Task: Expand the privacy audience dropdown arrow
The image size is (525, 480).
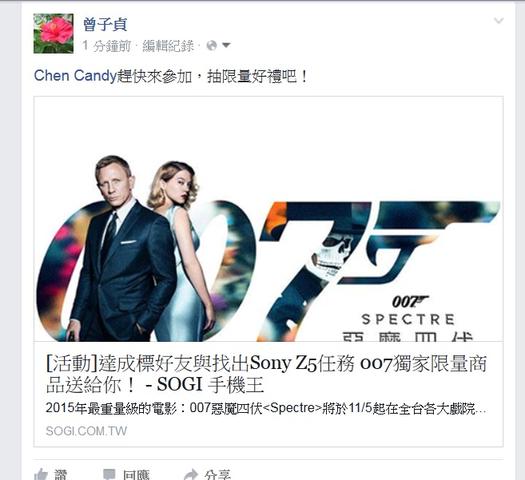Action: click(x=226, y=45)
